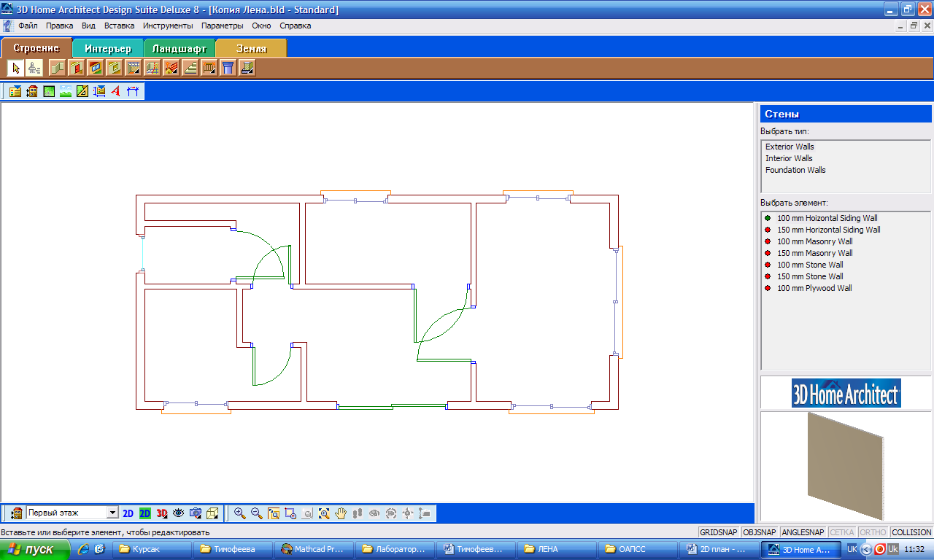Activate the Pan hand tool
The width and height of the screenshot is (934, 560).
point(341,513)
